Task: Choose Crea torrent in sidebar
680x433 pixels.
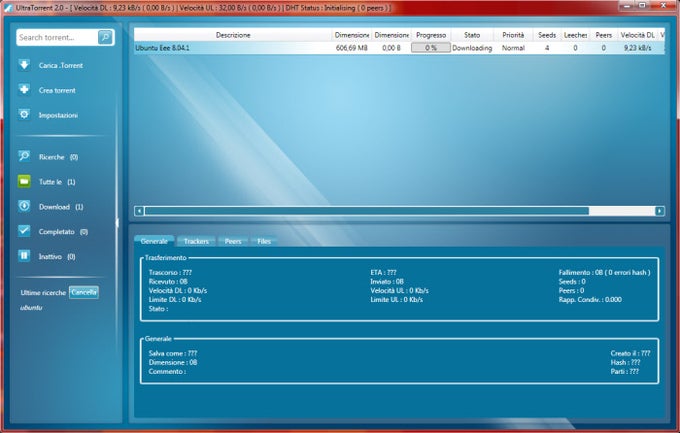Action: click(x=57, y=90)
